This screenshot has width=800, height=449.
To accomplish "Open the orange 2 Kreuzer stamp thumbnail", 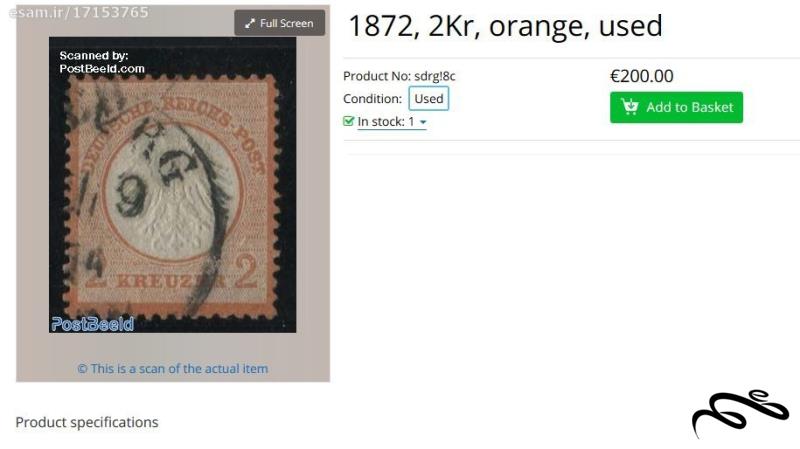I will 172,185.
